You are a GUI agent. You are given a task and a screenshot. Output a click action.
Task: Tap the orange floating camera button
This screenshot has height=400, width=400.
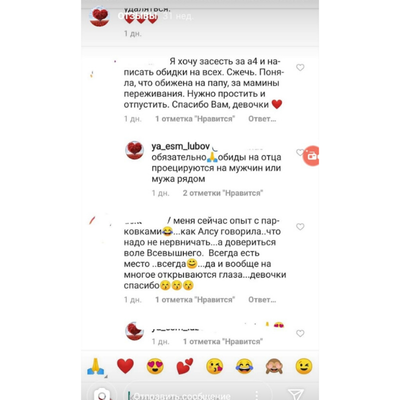311,156
